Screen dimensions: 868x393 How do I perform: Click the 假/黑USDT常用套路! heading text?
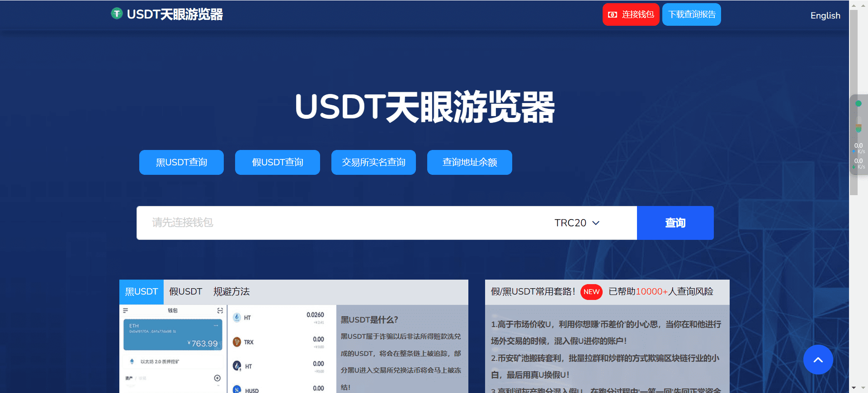click(533, 292)
